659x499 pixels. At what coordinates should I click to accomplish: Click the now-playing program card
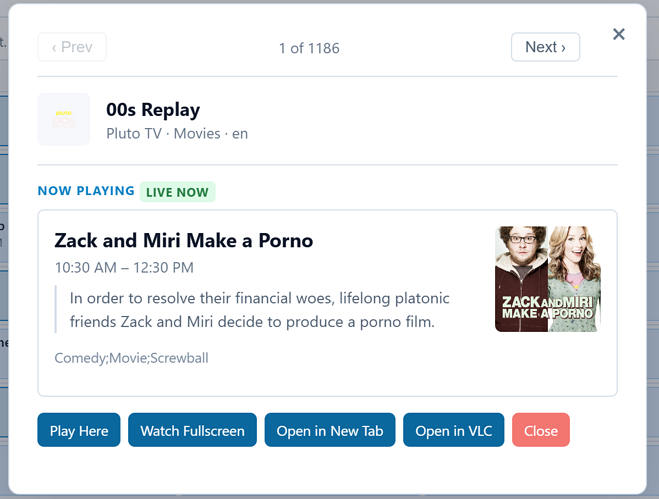click(x=327, y=303)
